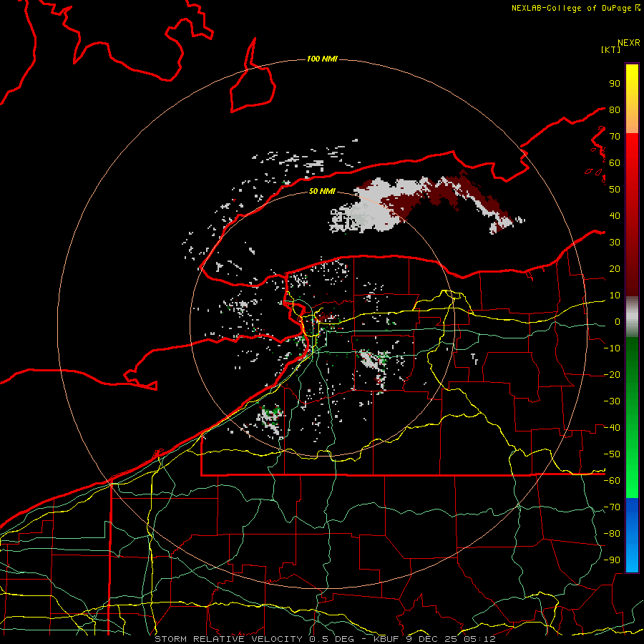644x644 pixels.
Task: Click the -50 value on the velocity scale
Action: [x=612, y=454]
